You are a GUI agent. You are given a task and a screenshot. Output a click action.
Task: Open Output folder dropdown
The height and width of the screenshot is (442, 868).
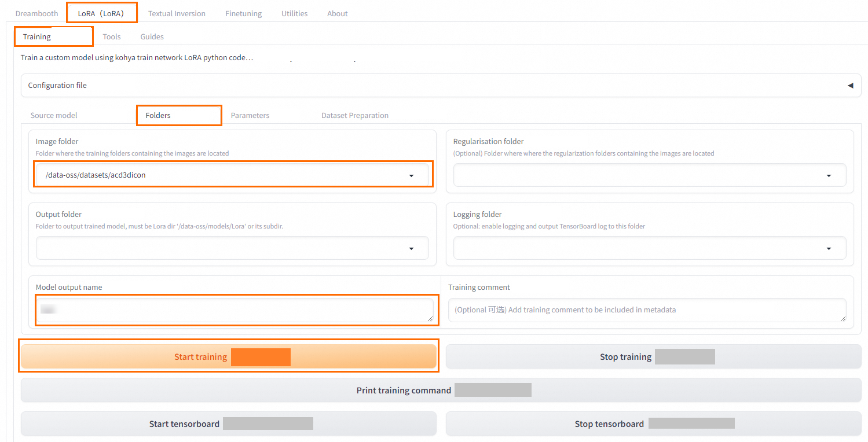click(x=232, y=248)
